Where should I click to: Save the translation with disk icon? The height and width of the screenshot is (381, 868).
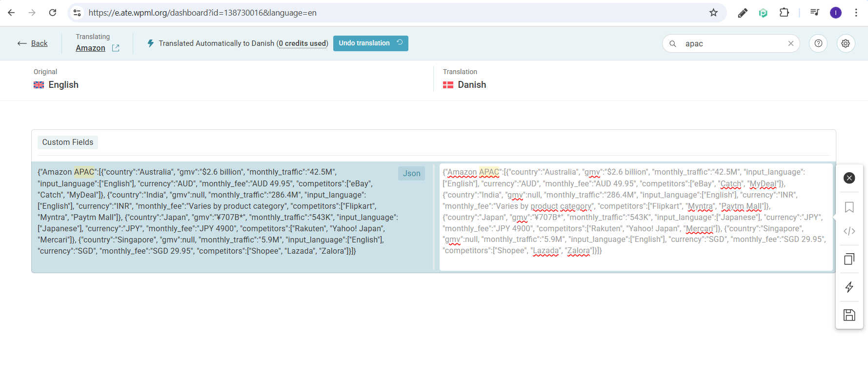(849, 315)
